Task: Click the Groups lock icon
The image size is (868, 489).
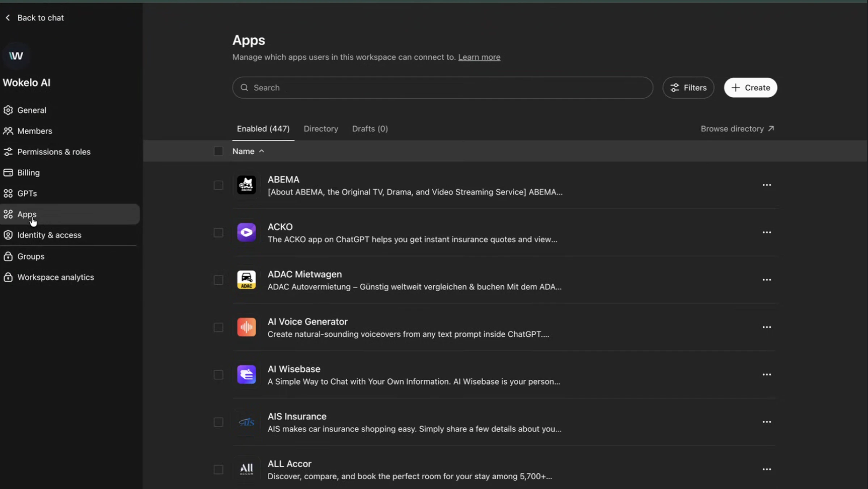Action: pyautogui.click(x=8, y=256)
